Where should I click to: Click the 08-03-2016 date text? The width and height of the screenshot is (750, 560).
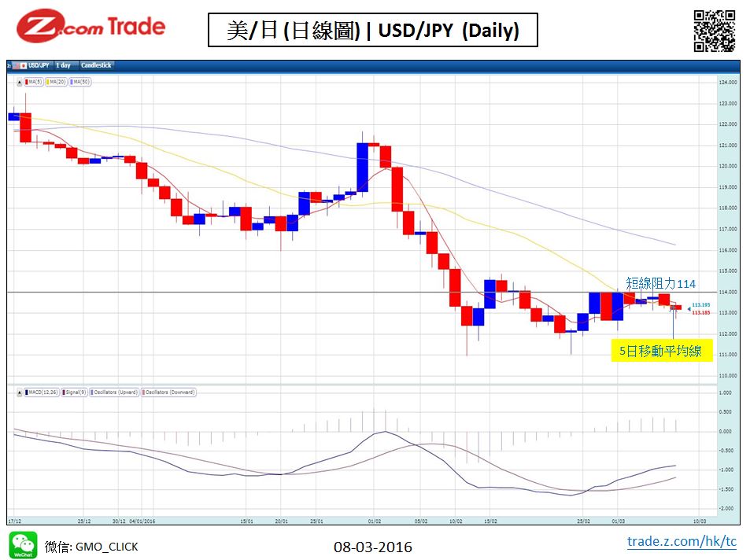coord(372,547)
